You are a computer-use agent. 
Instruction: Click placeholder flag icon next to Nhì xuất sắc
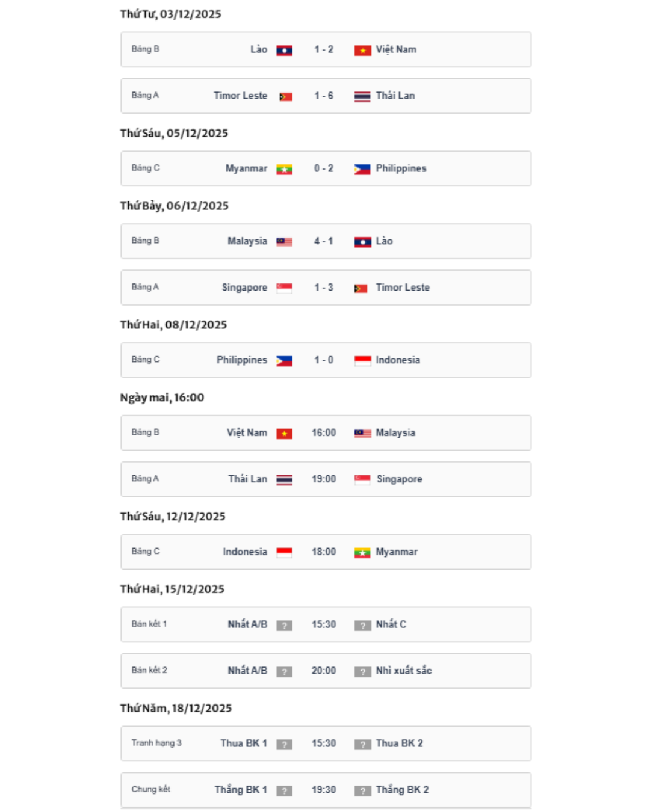tap(362, 671)
